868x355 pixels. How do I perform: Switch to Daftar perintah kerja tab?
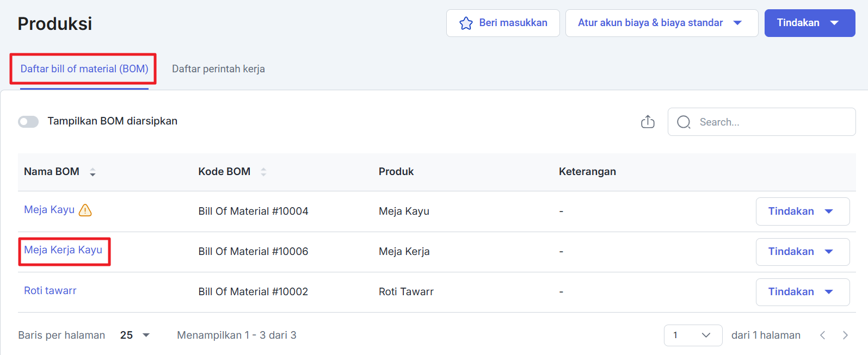218,69
